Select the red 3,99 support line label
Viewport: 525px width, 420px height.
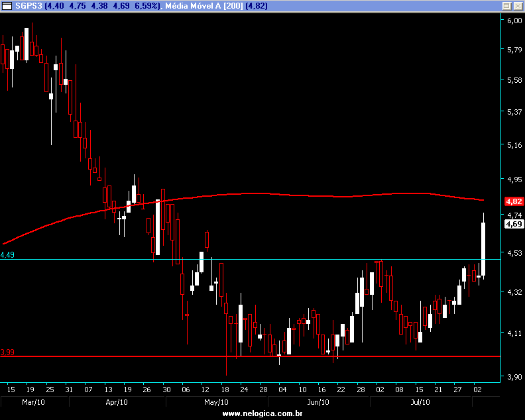[7, 352]
